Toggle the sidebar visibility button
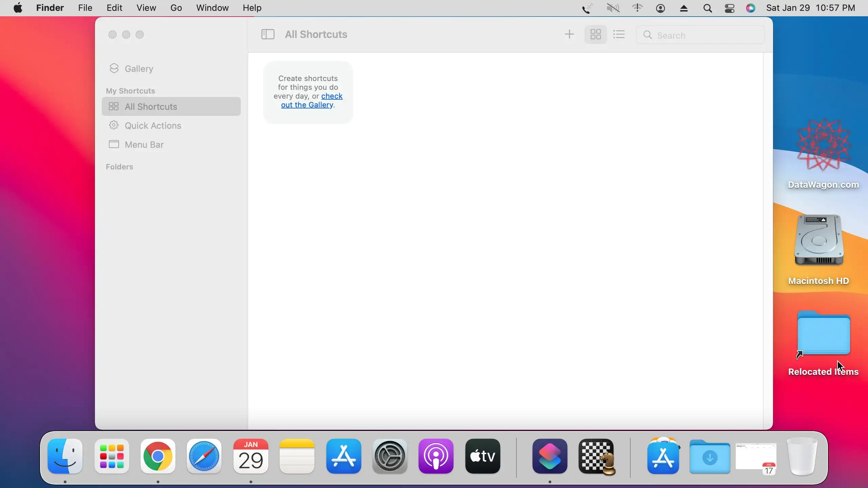Viewport: 868px width, 488px height. coord(268,34)
